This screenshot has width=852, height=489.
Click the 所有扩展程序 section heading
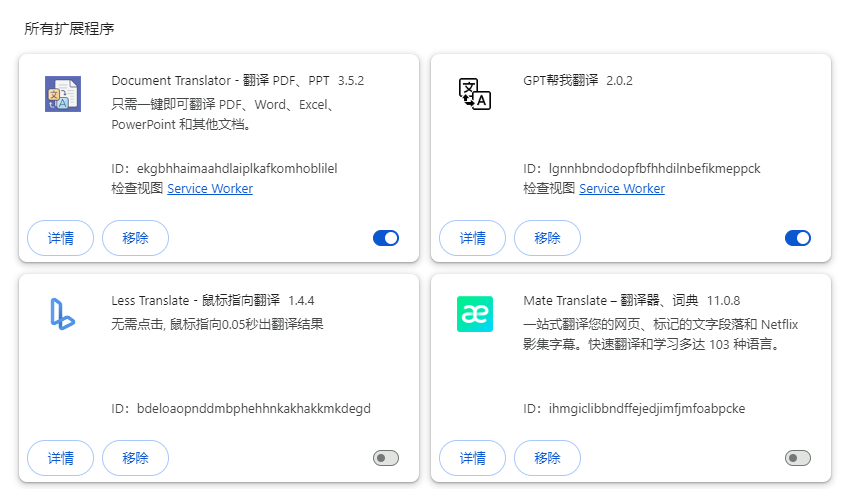(x=69, y=29)
